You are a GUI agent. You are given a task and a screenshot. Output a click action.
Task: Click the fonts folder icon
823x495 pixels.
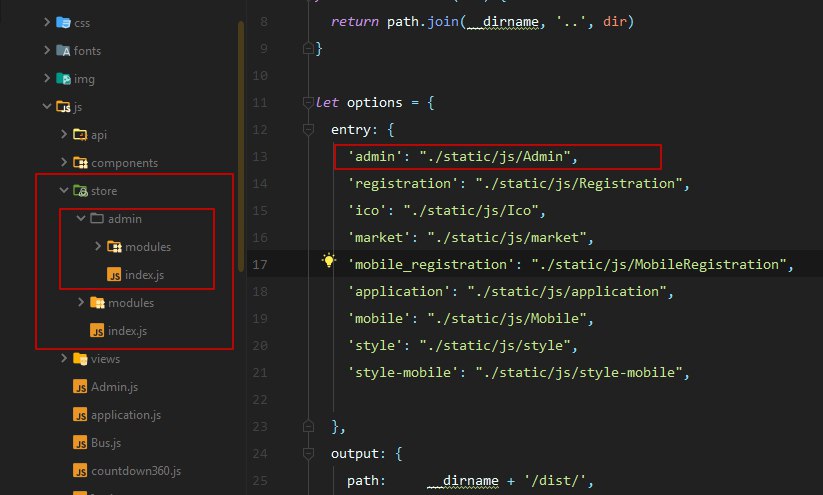(64, 50)
